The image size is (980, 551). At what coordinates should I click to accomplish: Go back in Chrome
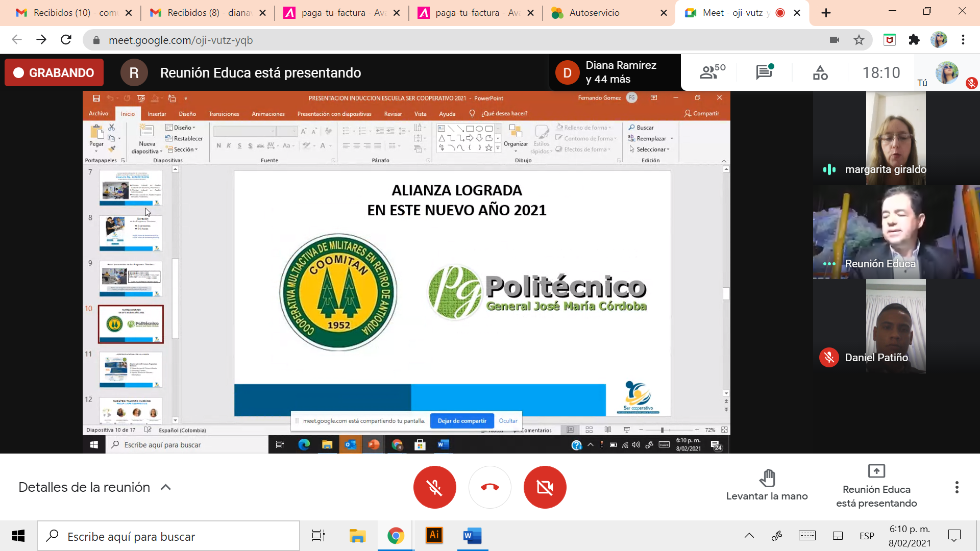[x=17, y=40]
